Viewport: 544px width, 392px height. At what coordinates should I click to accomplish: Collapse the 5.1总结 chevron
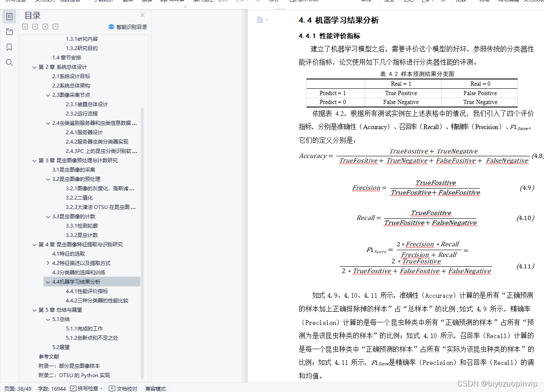pos(48,319)
